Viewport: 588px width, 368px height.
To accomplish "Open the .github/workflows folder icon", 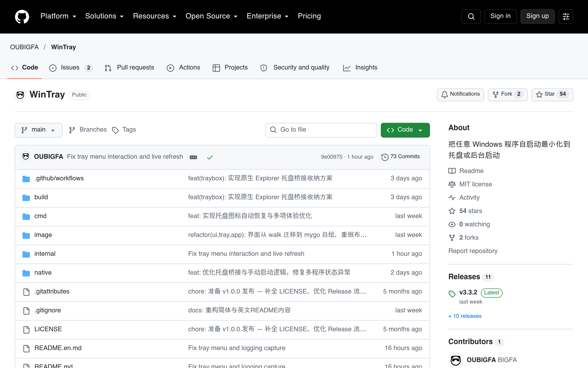I will tap(26, 179).
